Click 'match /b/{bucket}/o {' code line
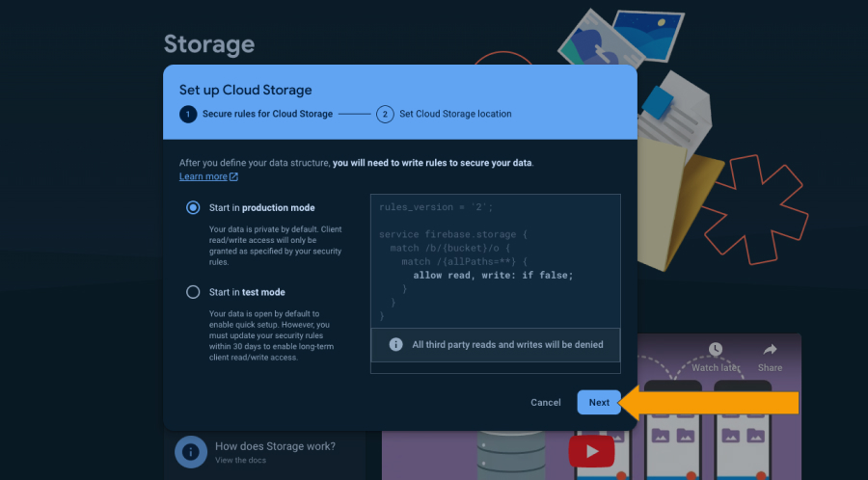This screenshot has height=480, width=868. coord(449,249)
